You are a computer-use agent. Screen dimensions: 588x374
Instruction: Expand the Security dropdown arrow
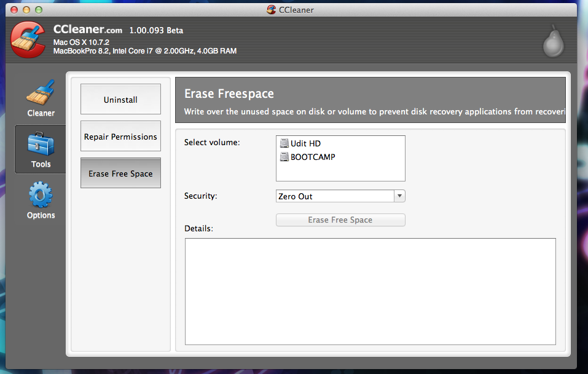pos(400,196)
